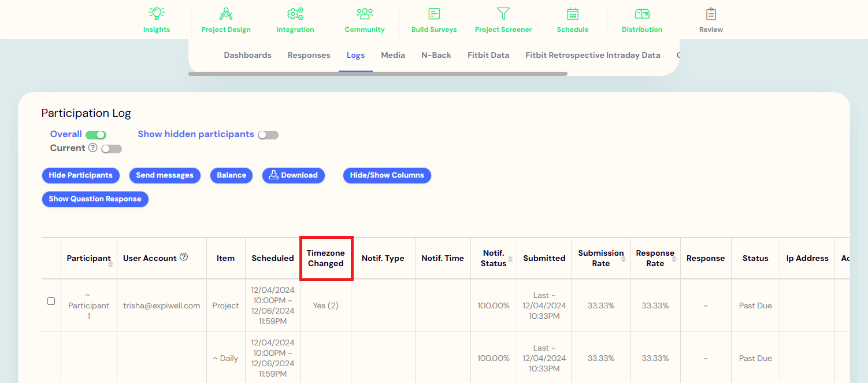Toggle the Overall switch off
The image size is (868, 383).
point(96,135)
